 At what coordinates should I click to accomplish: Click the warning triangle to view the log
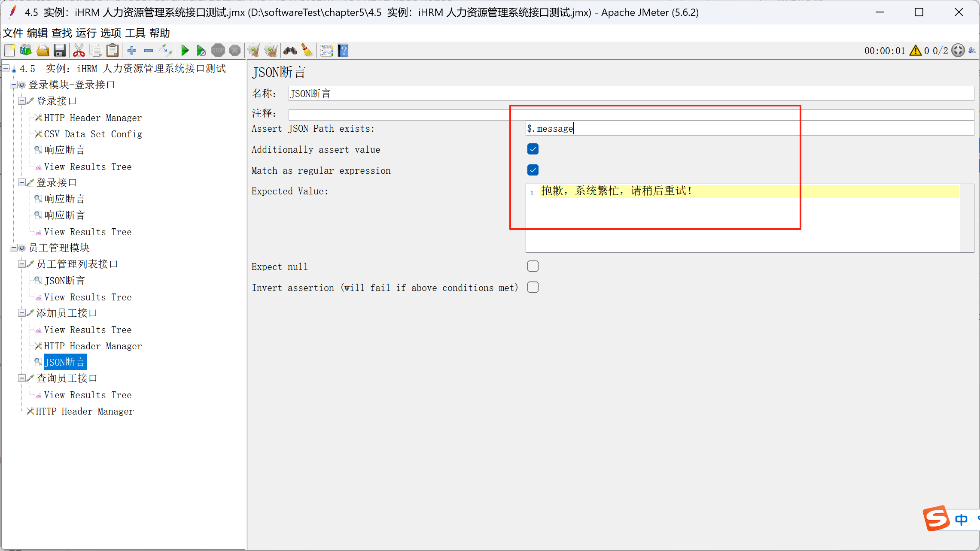click(x=915, y=50)
